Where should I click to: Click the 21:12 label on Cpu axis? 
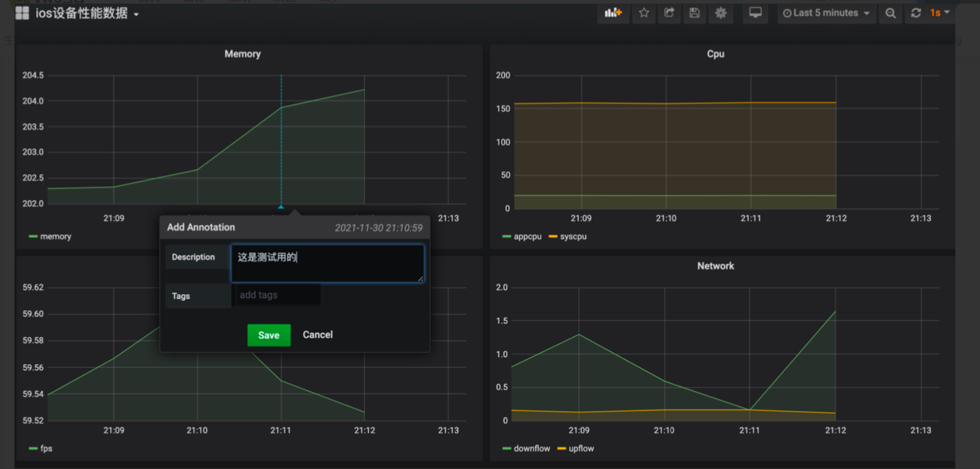point(836,219)
